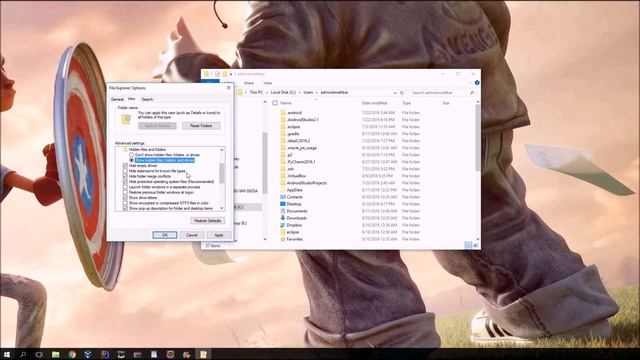The image size is (640, 360).
Task: Confirm with the OK button
Action: (x=165, y=235)
